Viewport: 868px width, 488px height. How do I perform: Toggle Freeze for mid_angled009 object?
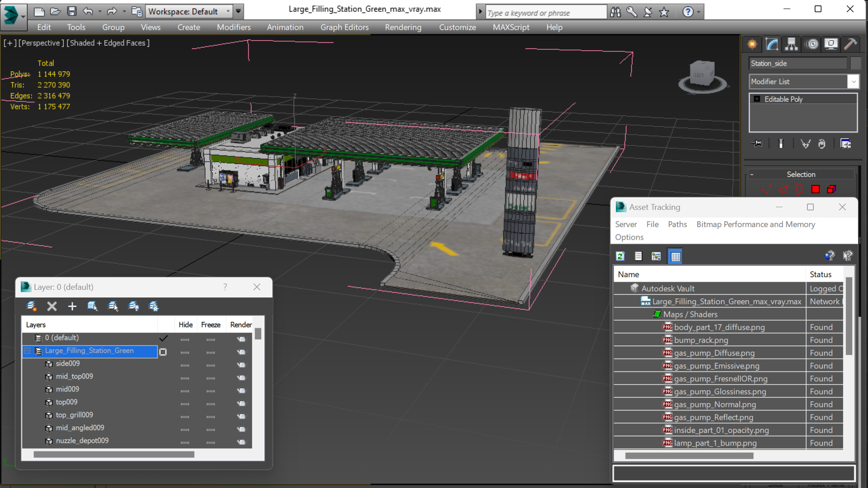(x=211, y=429)
